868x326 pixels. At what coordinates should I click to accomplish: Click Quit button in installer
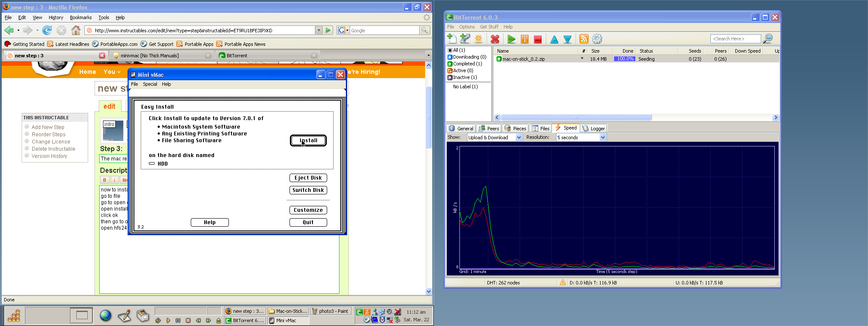308,222
